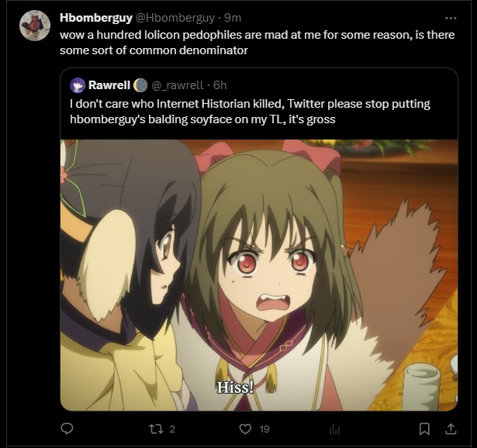The image size is (477, 448).
Task: Open the quoted tweet text about Internet Historian
Action: pyautogui.click(x=250, y=112)
